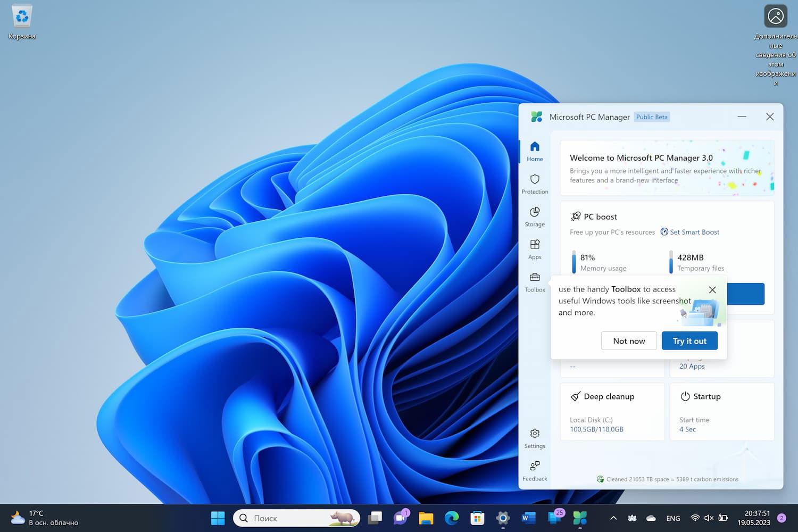Viewport: 798px width, 532px height.
Task: Click the OneDrive cloud tray icon
Action: pyautogui.click(x=651, y=518)
